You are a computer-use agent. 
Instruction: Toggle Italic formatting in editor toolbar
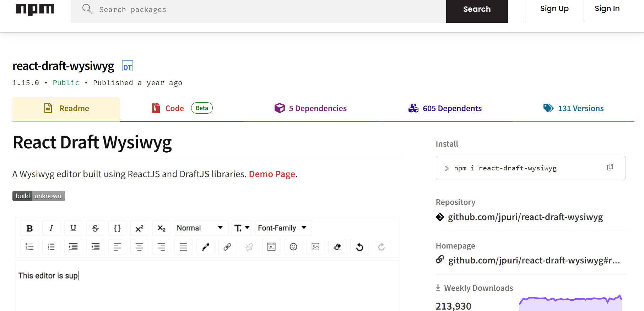pyautogui.click(x=51, y=228)
